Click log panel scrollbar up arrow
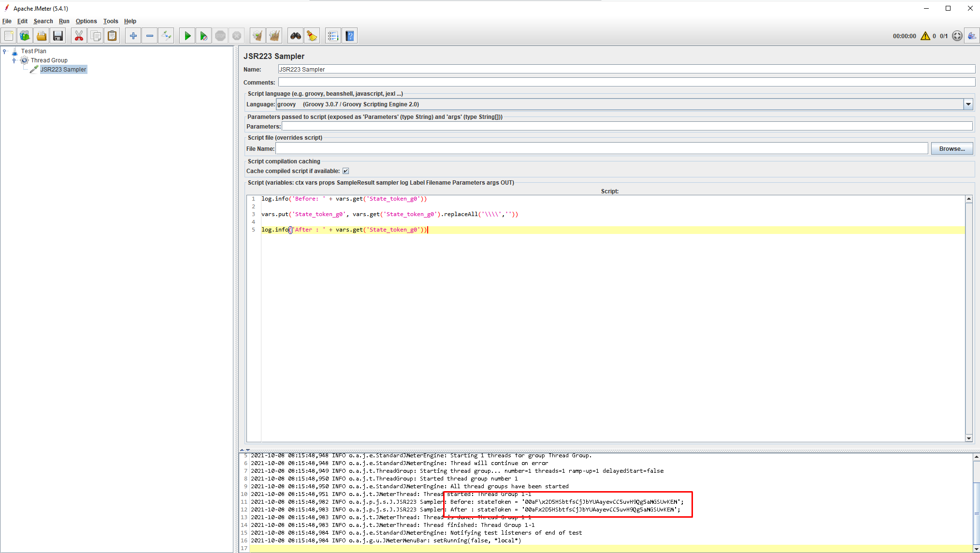The image size is (980, 553). (x=976, y=456)
